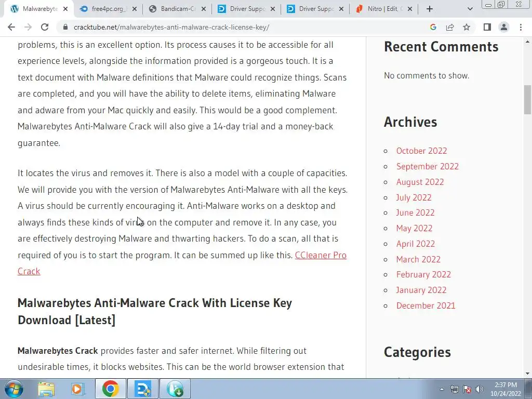The width and height of the screenshot is (532, 399).
Task: Click the Recent Comments heading
Action: coord(441,47)
